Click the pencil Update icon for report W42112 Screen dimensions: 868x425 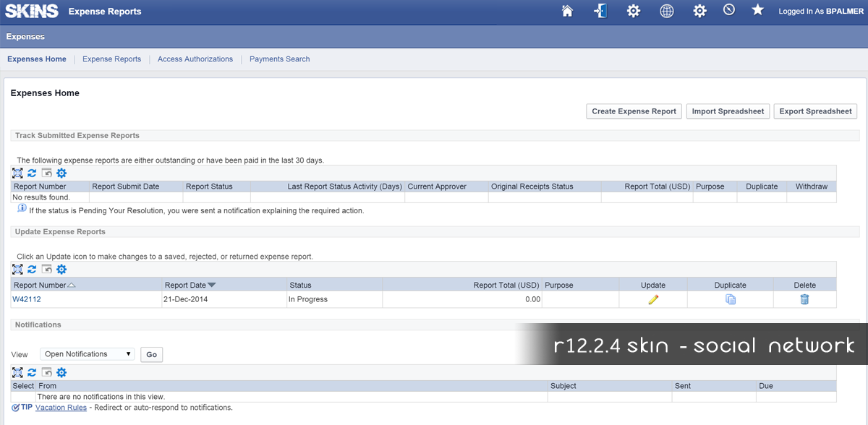[653, 299]
